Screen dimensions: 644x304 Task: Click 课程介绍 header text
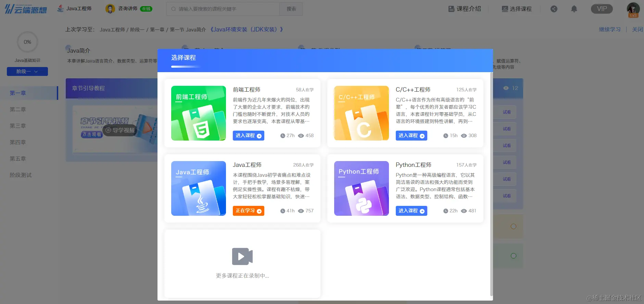[469, 9]
